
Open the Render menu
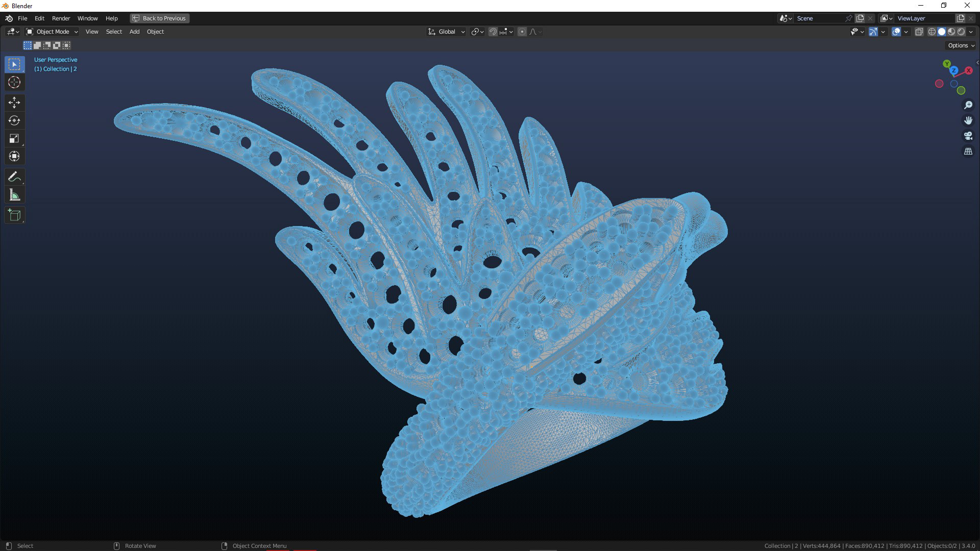pos(61,18)
